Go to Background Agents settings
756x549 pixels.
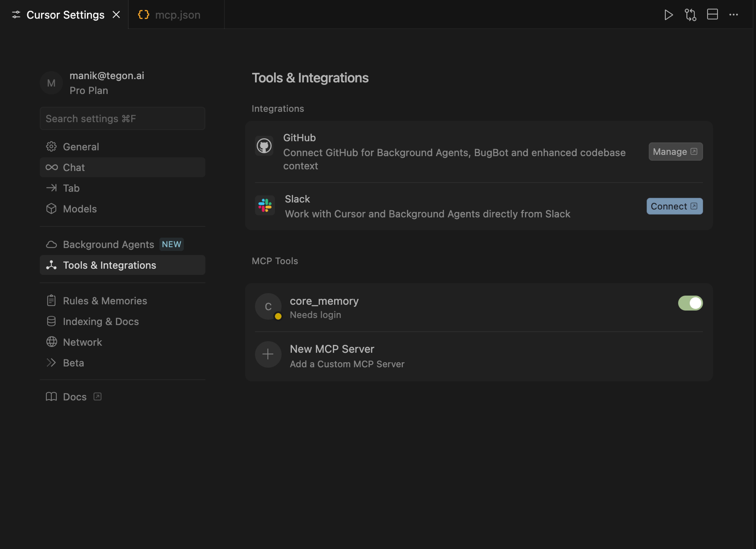pyautogui.click(x=108, y=244)
